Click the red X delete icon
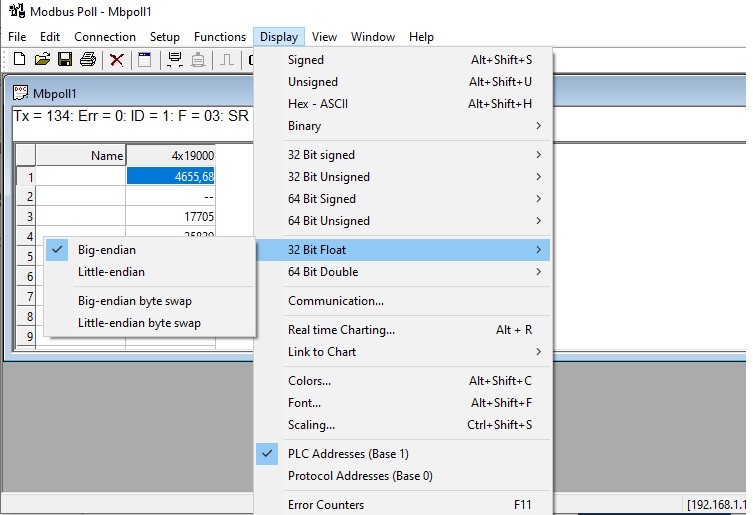This screenshot has width=753, height=515. click(117, 60)
